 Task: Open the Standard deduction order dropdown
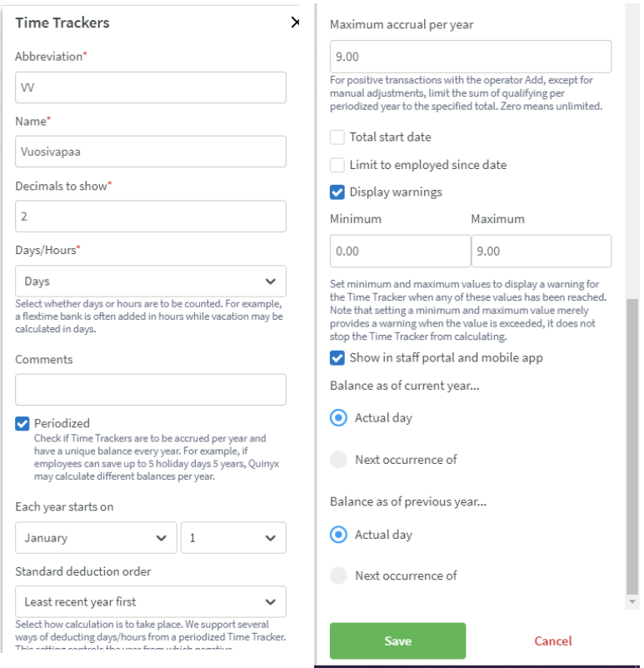(150, 601)
